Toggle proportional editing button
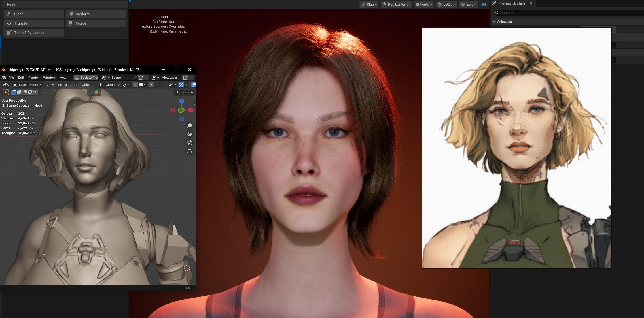 click(151, 85)
